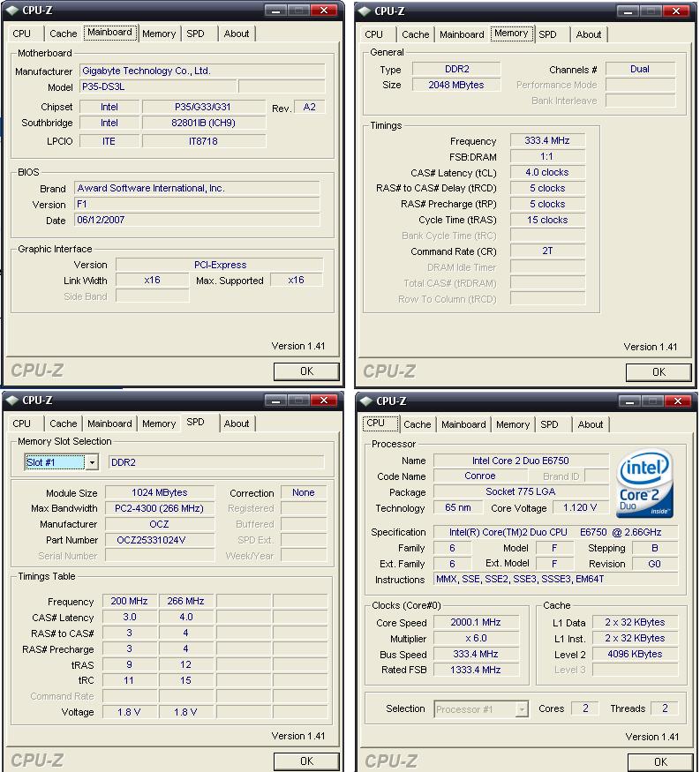Click the motherboard model field P35-DS3L
This screenshot has height=772, width=700.
pyautogui.click(x=158, y=86)
